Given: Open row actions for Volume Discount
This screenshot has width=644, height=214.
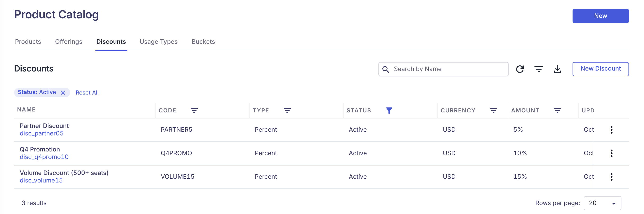Looking at the screenshot, I should tap(611, 177).
